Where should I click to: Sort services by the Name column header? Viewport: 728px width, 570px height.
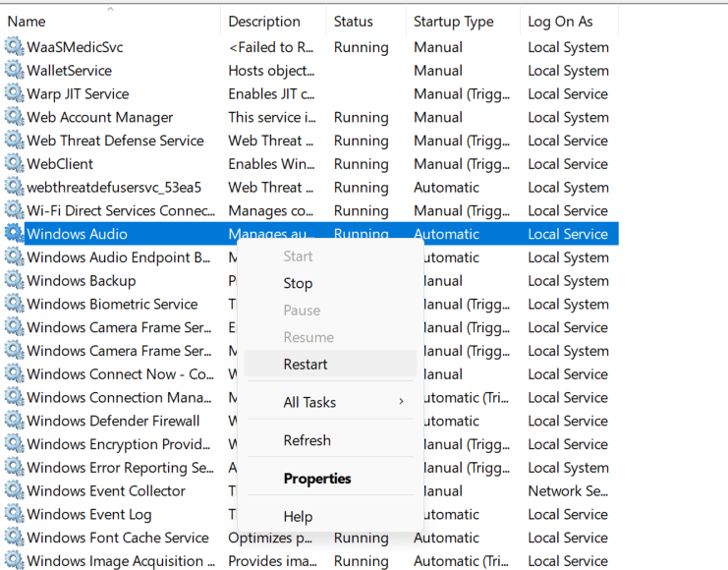110,22
